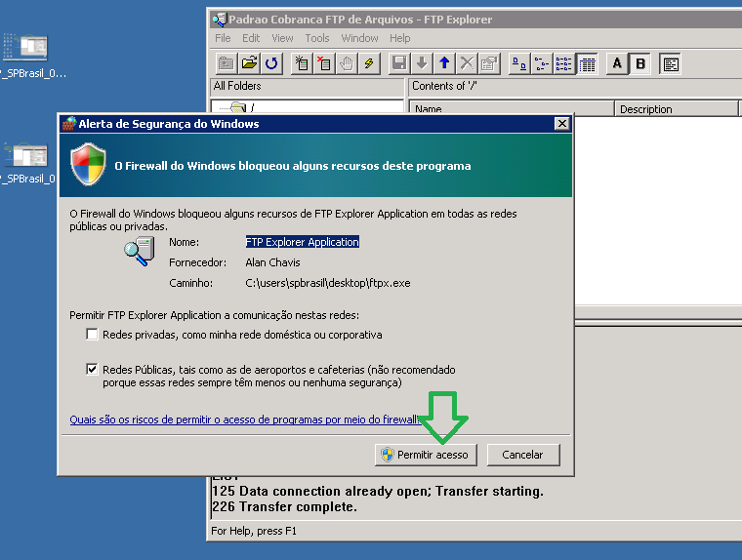Open the Edit menu
The image size is (742, 560).
coord(251,38)
